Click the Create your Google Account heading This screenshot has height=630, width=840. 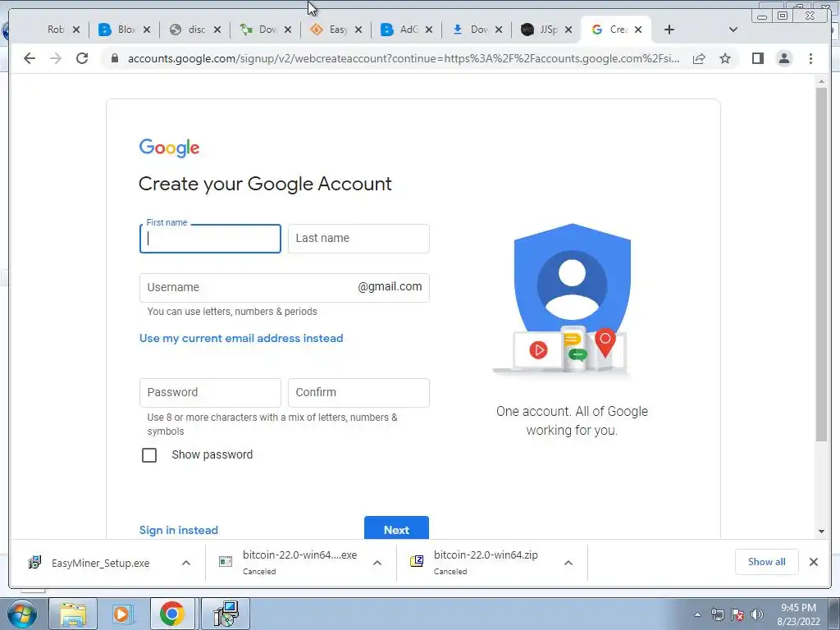[265, 184]
